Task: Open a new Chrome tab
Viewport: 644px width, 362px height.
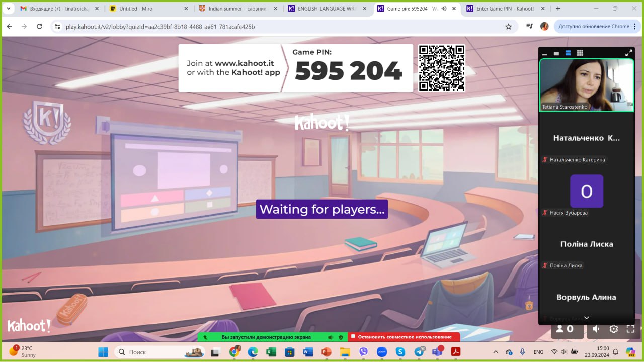Action: click(x=558, y=9)
